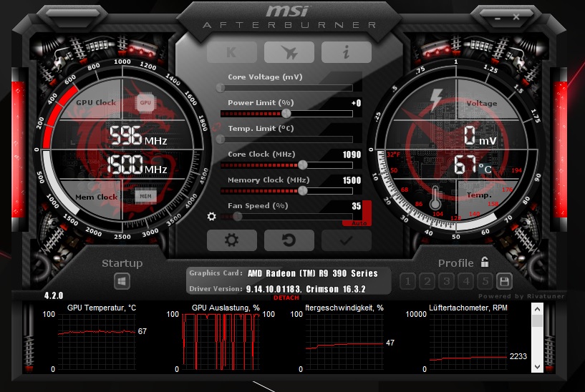
Task: Select profile slot 1
Action: 408,281
